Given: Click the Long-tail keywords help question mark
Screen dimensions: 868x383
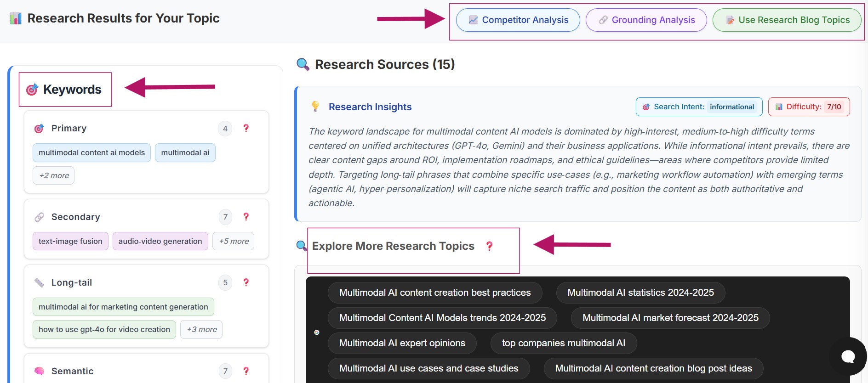Looking at the screenshot, I should coord(246,282).
